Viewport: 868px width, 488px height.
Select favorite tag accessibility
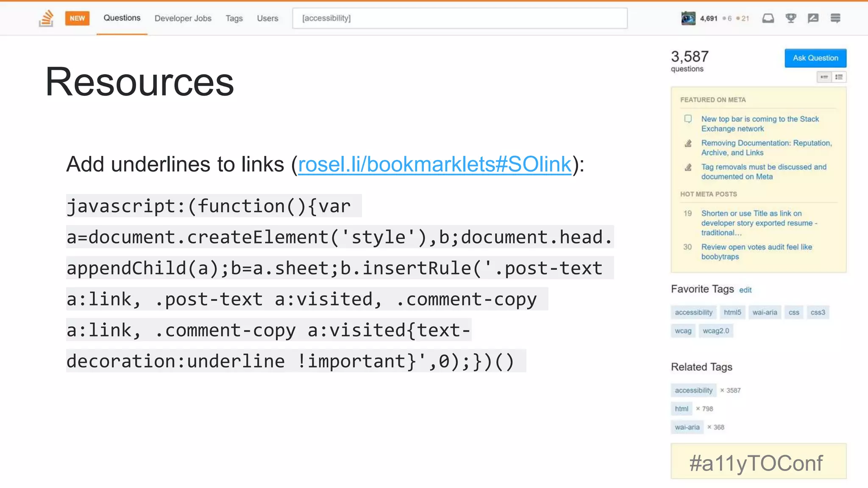point(694,313)
